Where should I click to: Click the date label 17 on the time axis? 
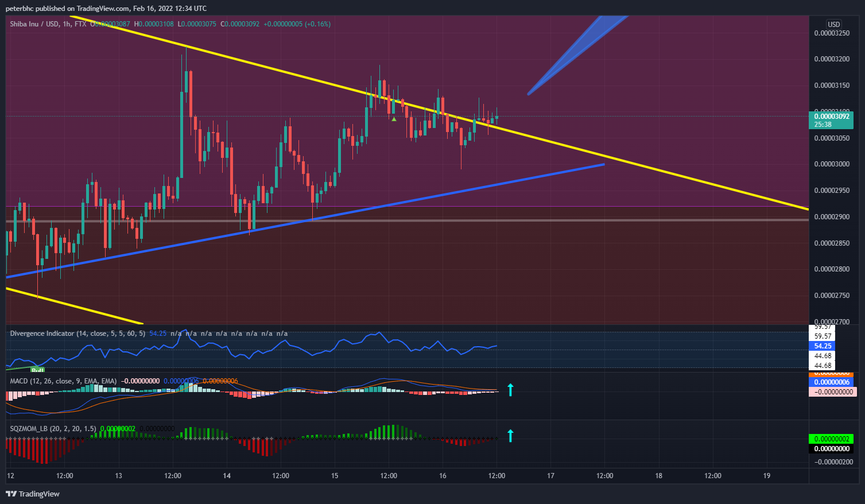click(x=550, y=476)
